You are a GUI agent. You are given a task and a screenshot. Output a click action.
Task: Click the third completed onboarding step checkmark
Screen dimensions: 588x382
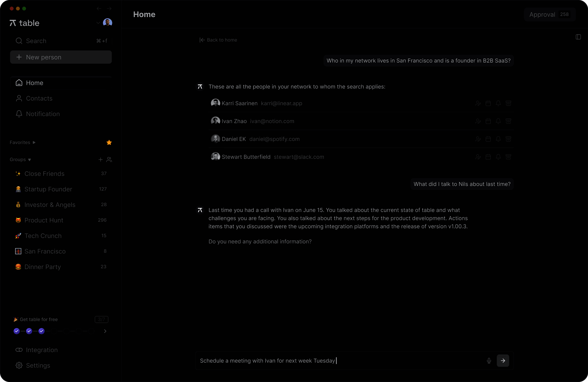coord(42,331)
